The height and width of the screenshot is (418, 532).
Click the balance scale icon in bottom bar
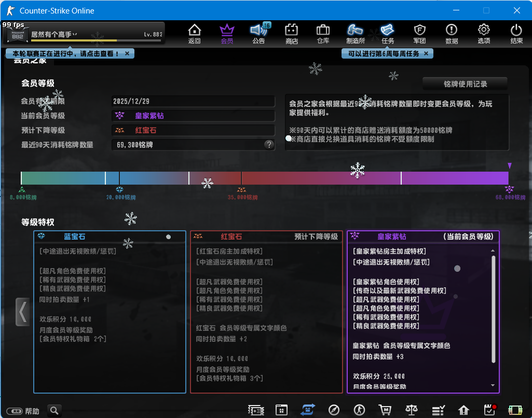click(x=412, y=410)
